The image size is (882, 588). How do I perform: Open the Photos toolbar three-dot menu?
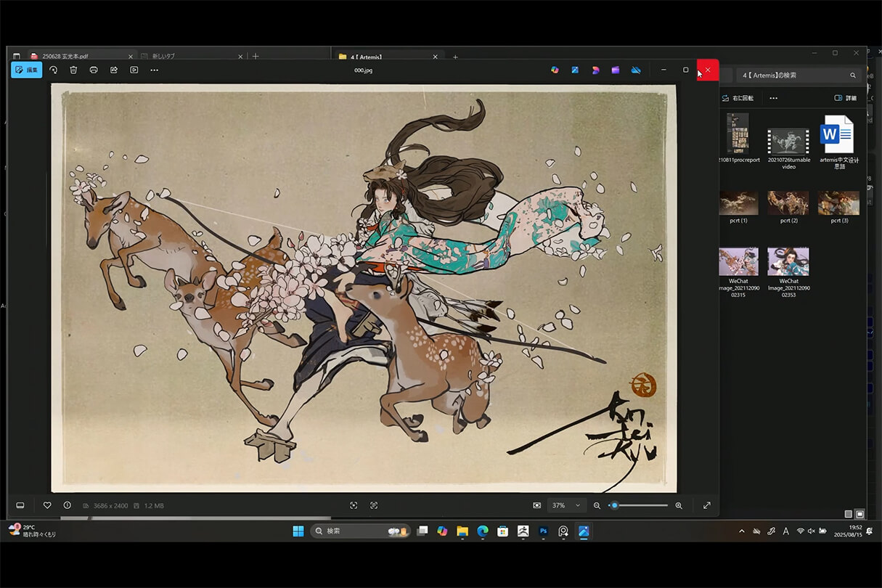[155, 70]
